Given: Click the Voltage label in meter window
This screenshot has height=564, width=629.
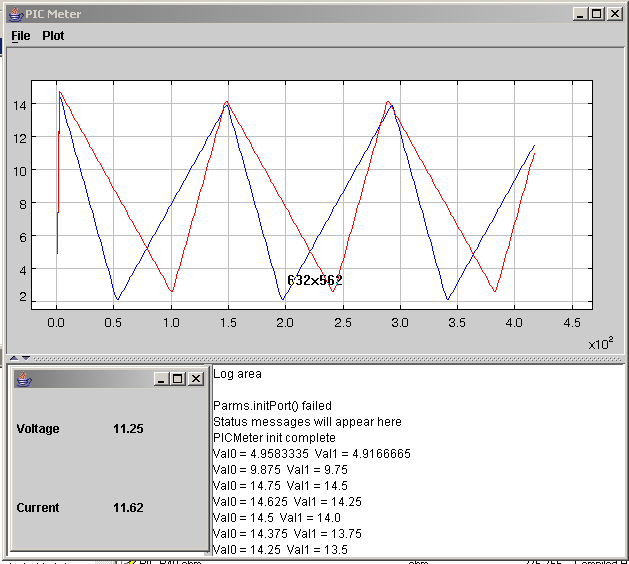Looking at the screenshot, I should click(x=38, y=429).
